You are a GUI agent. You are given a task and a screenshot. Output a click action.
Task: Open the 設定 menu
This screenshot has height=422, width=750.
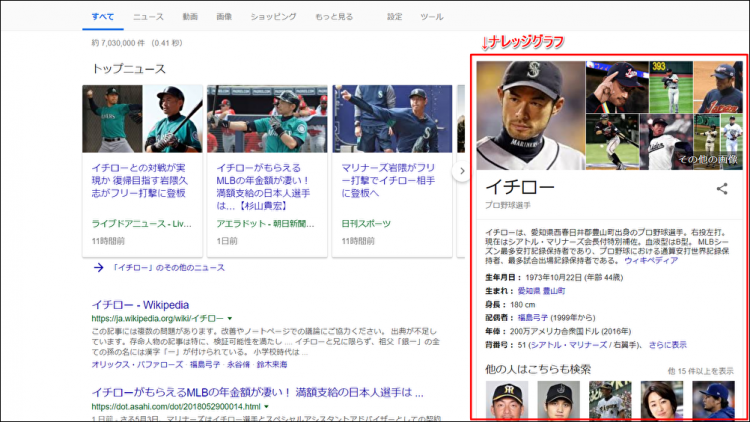point(395,17)
